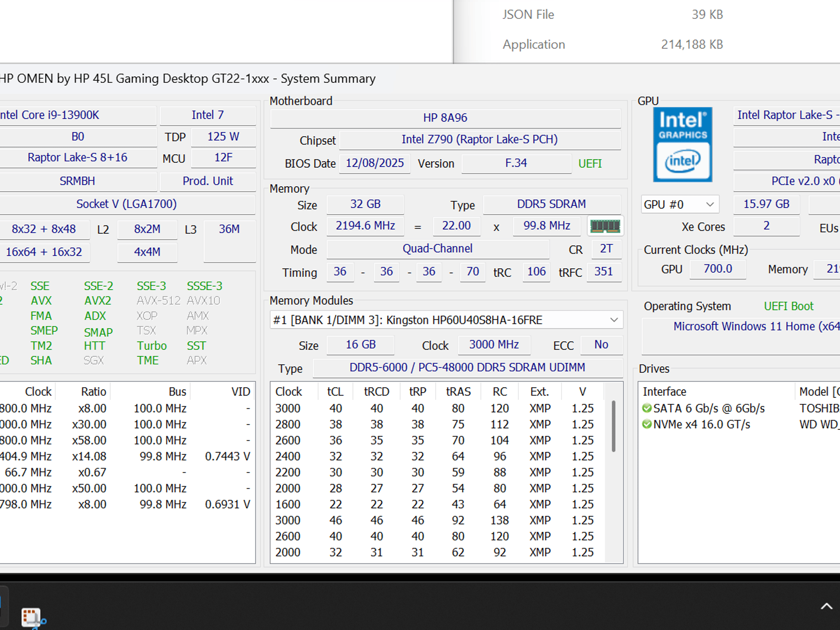The height and width of the screenshot is (630, 840).
Task: Click the ECC value No
Action: (601, 345)
